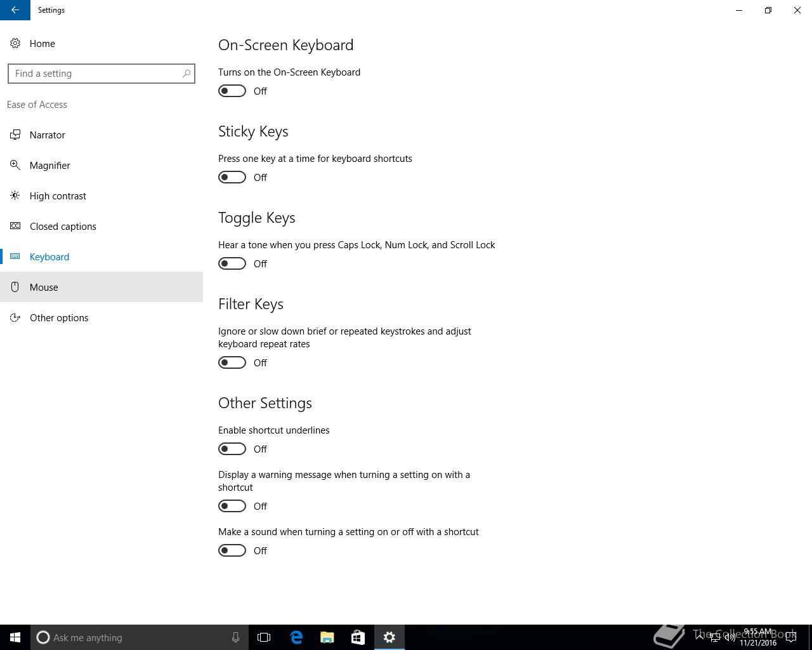Open Task View on the taskbar

[x=264, y=637]
